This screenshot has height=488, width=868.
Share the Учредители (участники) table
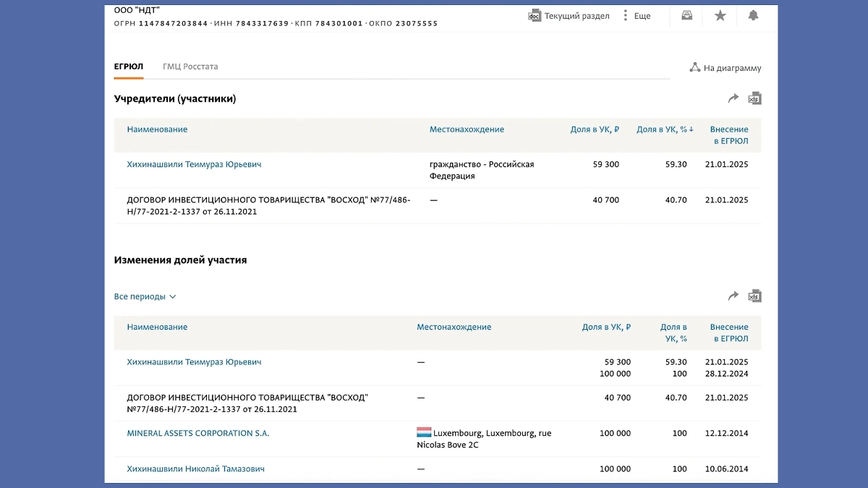click(733, 98)
